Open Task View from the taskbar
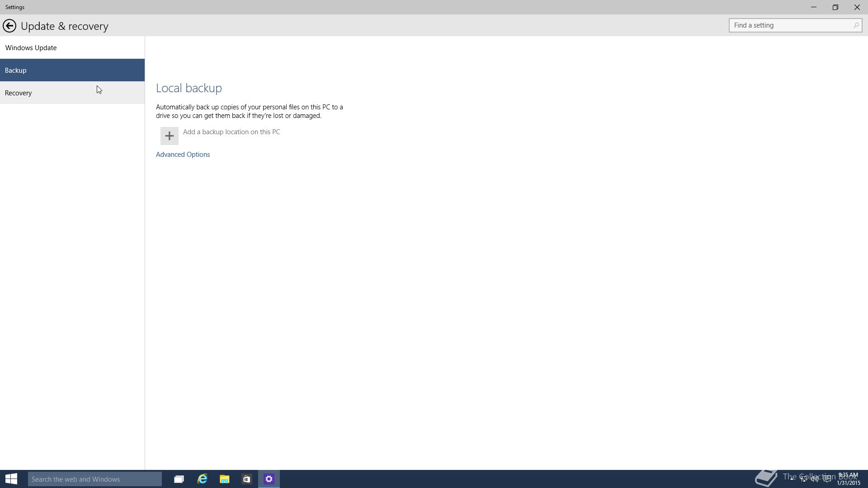 point(179,479)
